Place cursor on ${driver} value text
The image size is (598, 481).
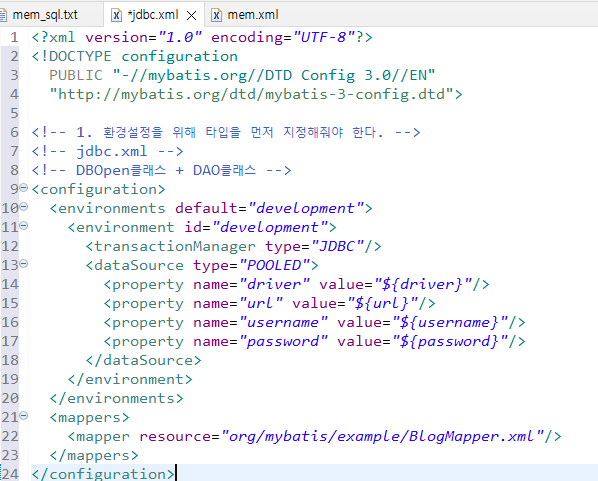tap(423, 285)
